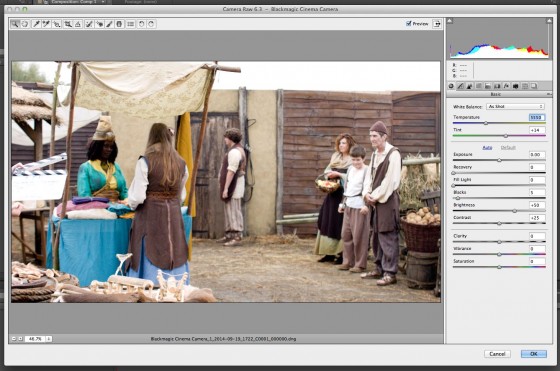Select the Targeted Adjustment tool
This screenshot has height=371, width=560.
coord(57,24)
